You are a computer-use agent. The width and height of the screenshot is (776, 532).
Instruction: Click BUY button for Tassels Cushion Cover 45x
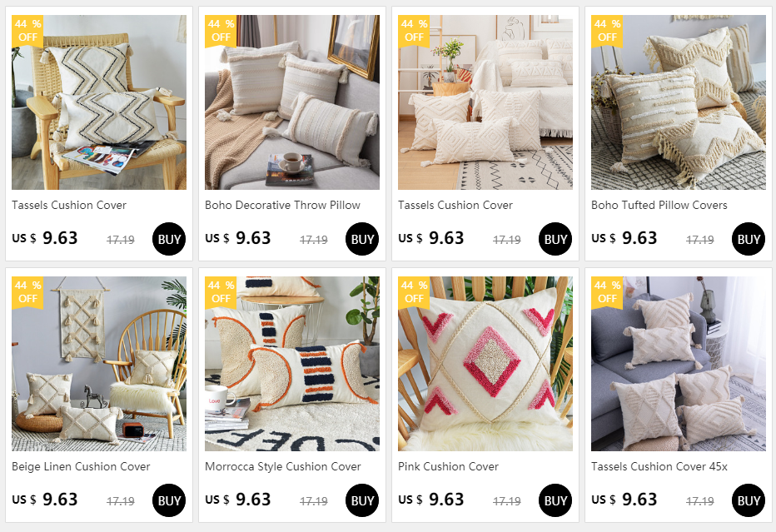[x=749, y=500]
